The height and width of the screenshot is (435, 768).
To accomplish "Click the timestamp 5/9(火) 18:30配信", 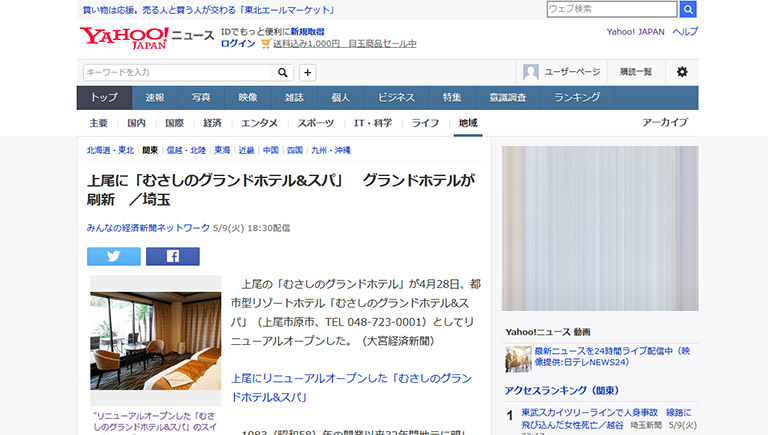I will (252, 228).
